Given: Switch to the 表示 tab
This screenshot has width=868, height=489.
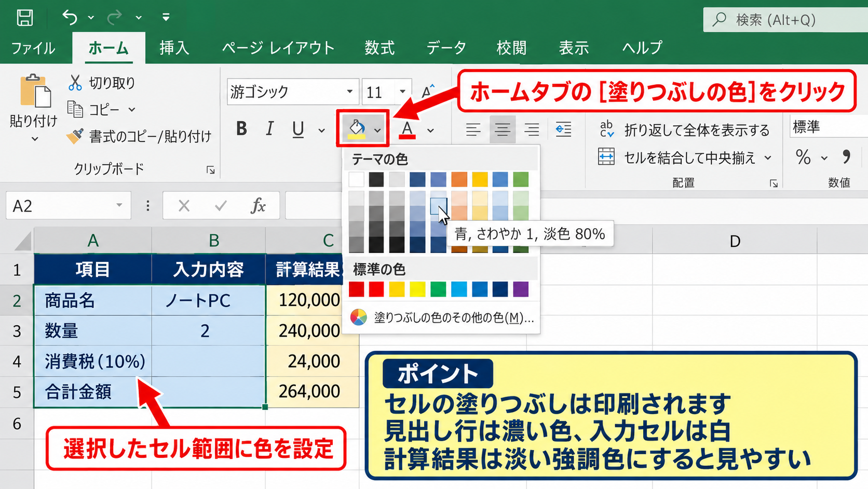Looking at the screenshot, I should (574, 48).
